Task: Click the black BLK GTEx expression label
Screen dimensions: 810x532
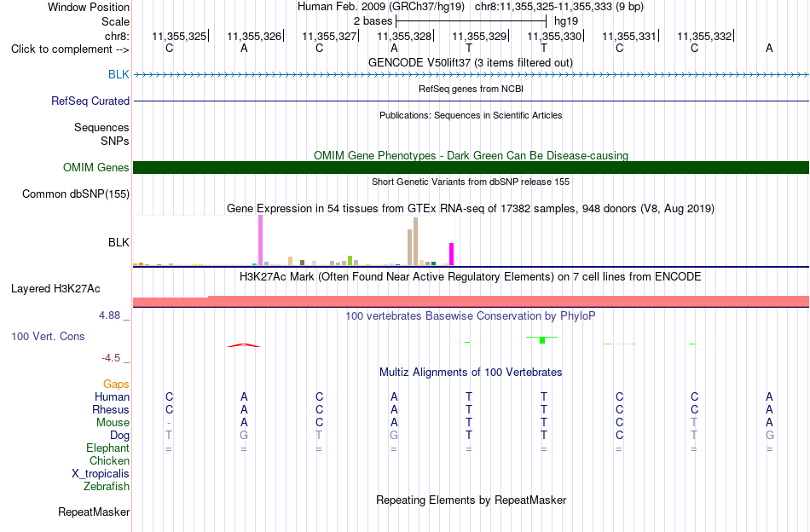Action: point(119,242)
